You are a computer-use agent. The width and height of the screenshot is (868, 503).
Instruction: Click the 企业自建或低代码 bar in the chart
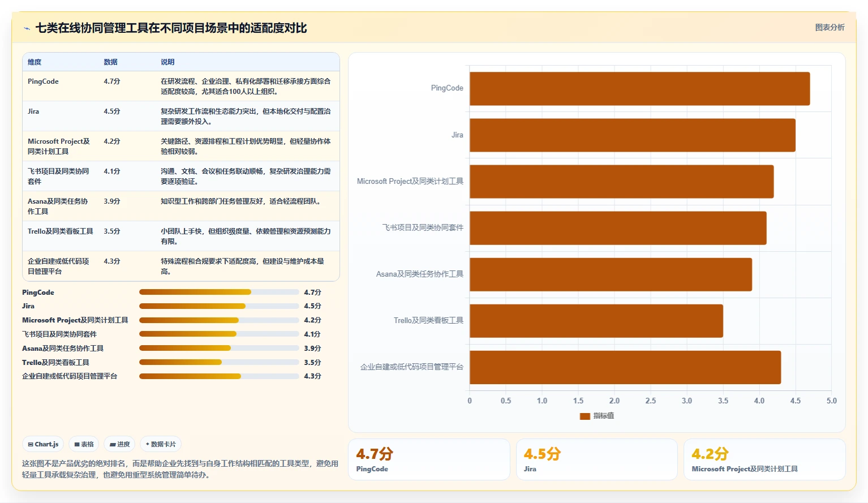(x=625, y=367)
